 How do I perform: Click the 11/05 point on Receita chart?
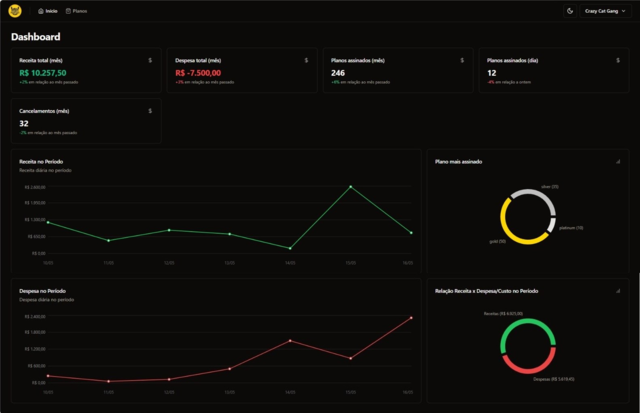(109, 241)
